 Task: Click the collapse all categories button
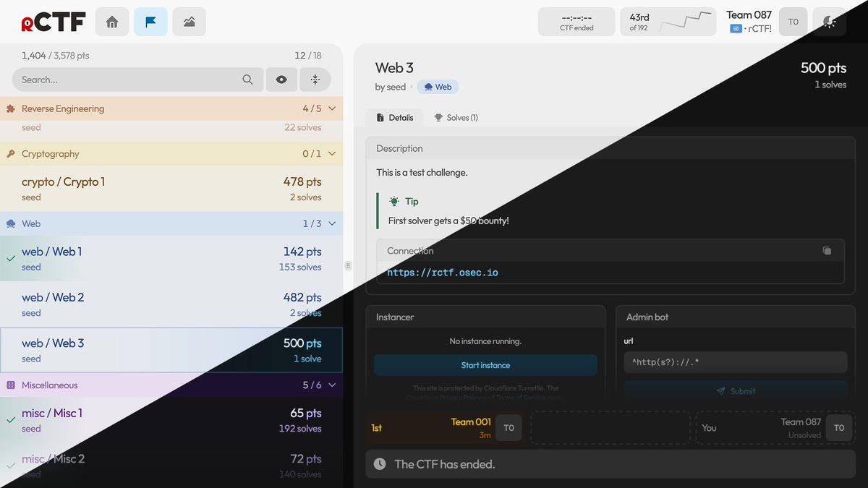(x=315, y=80)
